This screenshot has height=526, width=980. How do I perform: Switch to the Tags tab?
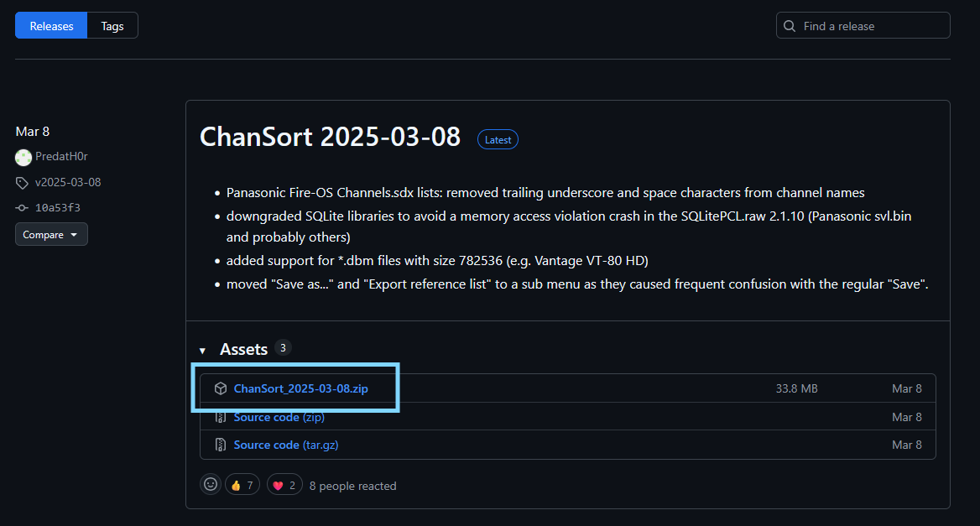point(112,26)
